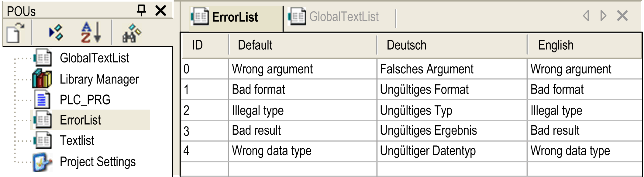This screenshot has height=177, width=644.
Task: Click the binoculars find icon
Action: [x=131, y=33]
